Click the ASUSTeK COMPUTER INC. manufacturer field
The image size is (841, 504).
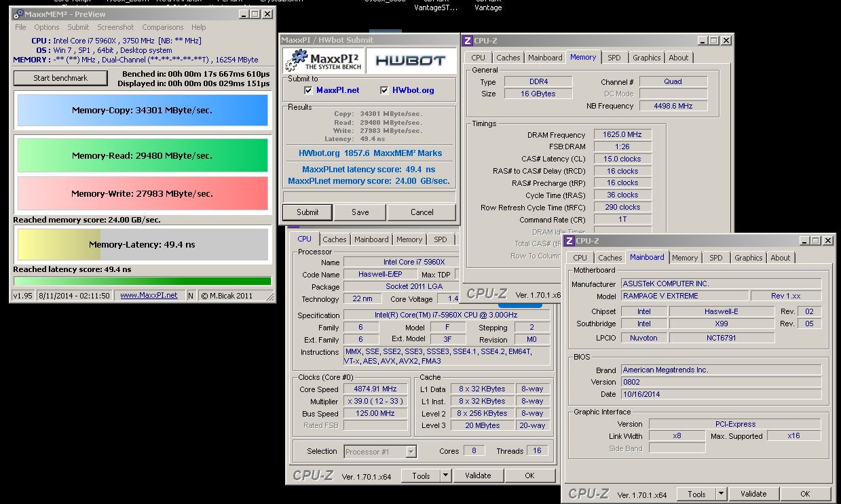(721, 284)
